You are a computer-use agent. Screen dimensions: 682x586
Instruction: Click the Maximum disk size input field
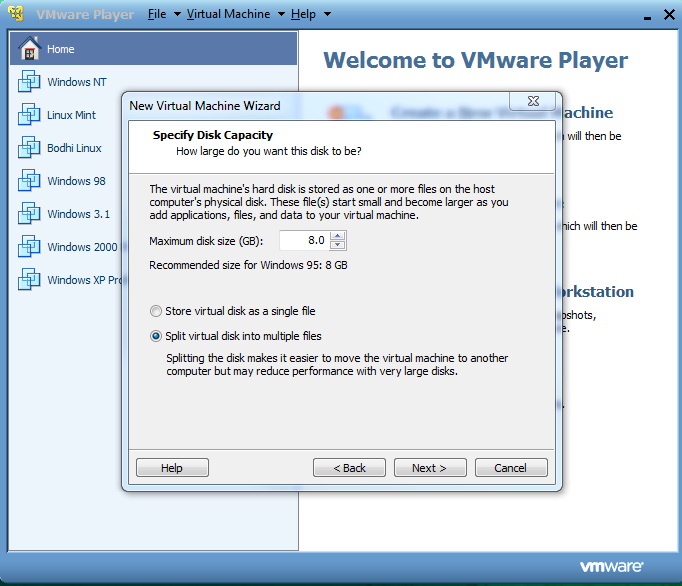(304, 241)
